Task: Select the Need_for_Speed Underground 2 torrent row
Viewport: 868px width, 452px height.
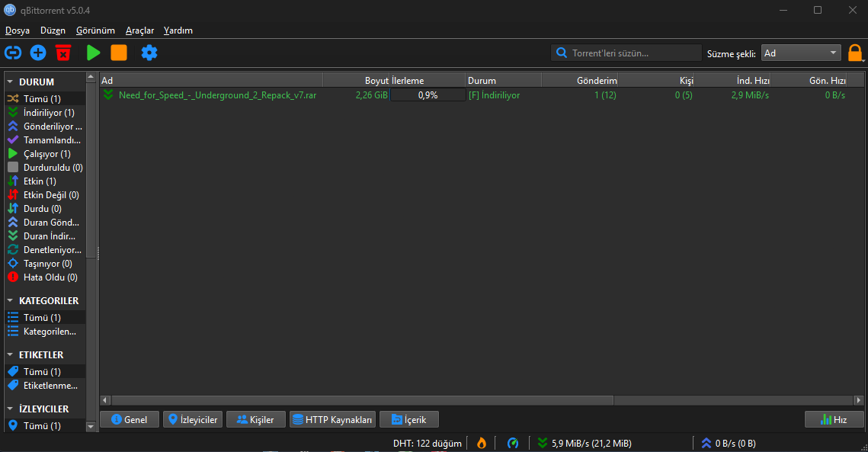Action: pyautogui.click(x=482, y=95)
